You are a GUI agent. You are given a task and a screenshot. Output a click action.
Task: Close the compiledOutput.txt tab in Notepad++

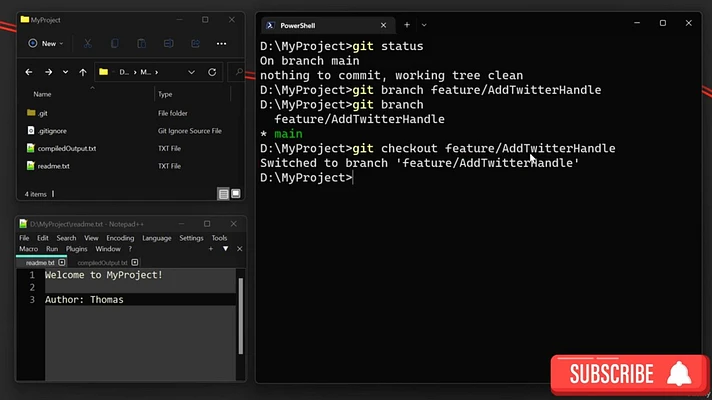pyautogui.click(x=135, y=262)
